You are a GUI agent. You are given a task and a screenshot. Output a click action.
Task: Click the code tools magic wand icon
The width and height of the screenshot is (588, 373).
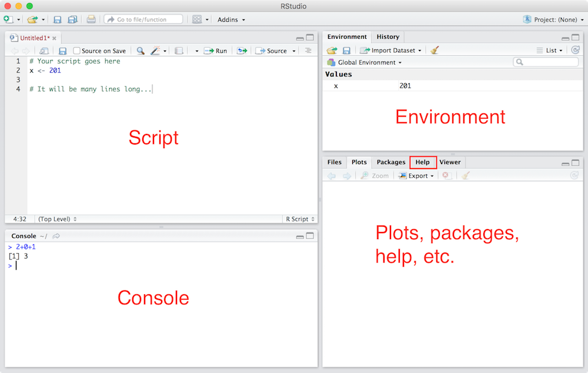click(x=155, y=51)
